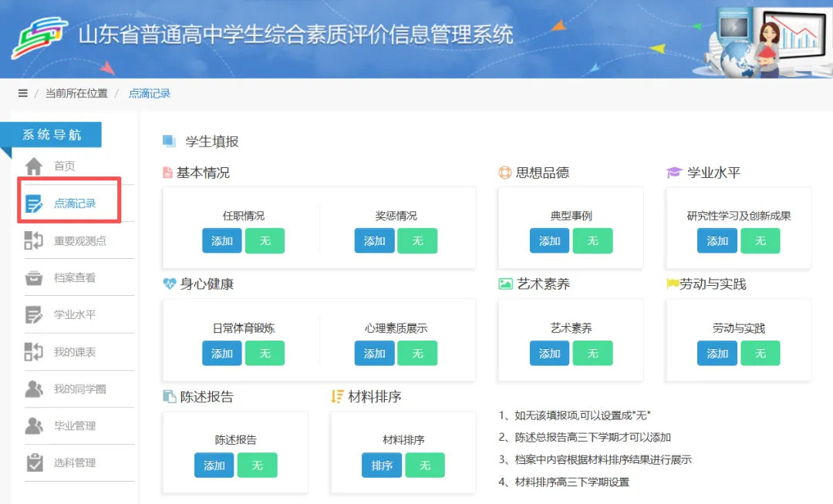Click 无 in the 材料排序 card
The height and width of the screenshot is (504, 833).
425,465
